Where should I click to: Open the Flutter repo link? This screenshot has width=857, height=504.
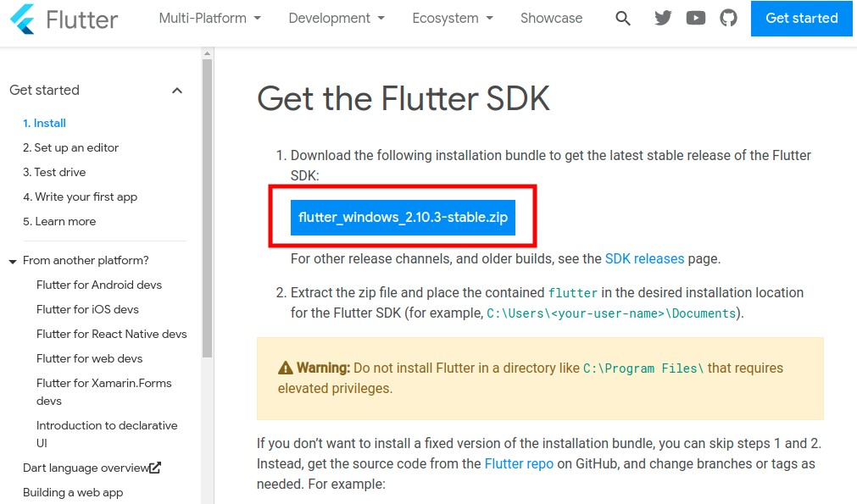519,463
